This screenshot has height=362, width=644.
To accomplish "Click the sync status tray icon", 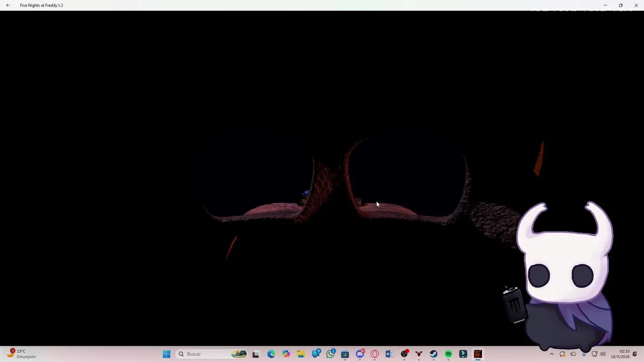I will tap(562, 354).
